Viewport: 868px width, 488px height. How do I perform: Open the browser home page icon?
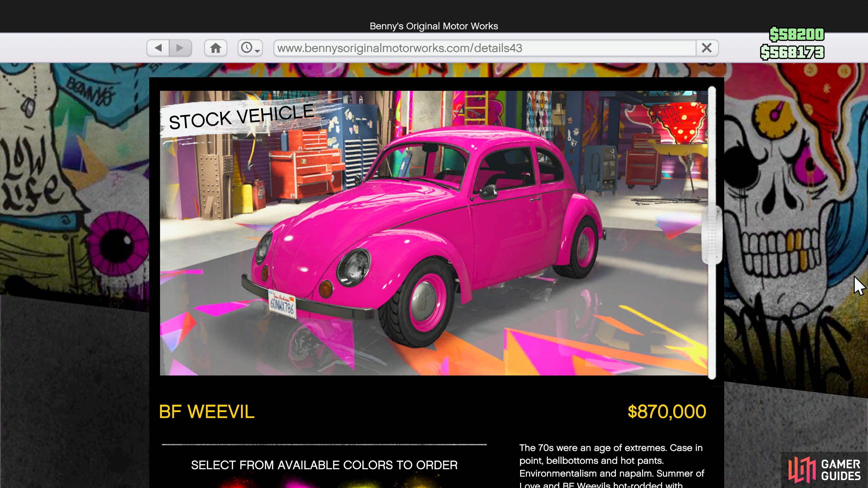[216, 48]
